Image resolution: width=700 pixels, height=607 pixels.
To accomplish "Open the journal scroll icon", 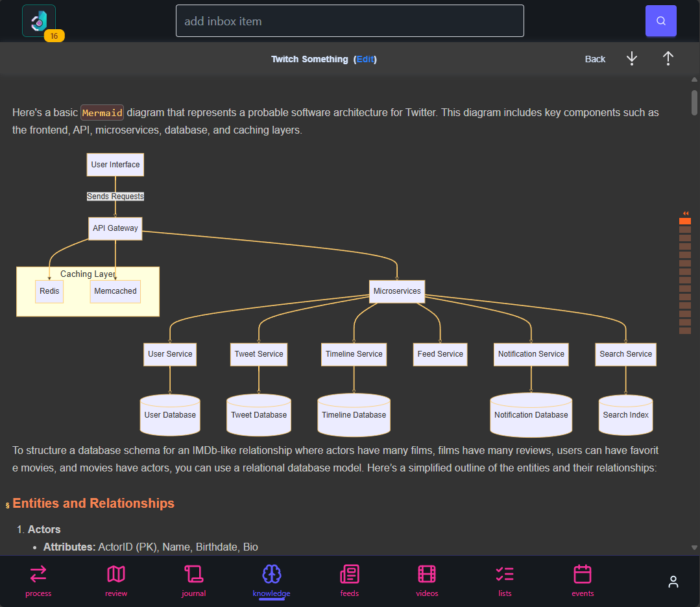I will [194, 574].
